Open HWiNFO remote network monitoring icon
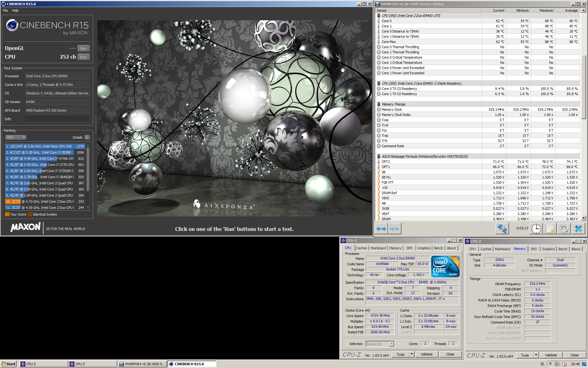Image resolution: width=588 pixels, height=368 pixels. (502, 228)
